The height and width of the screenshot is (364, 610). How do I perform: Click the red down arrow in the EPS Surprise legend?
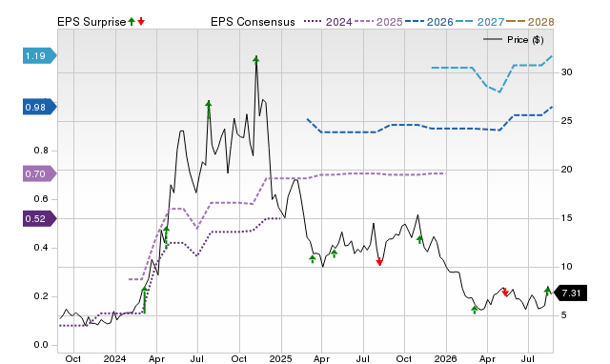(x=141, y=22)
